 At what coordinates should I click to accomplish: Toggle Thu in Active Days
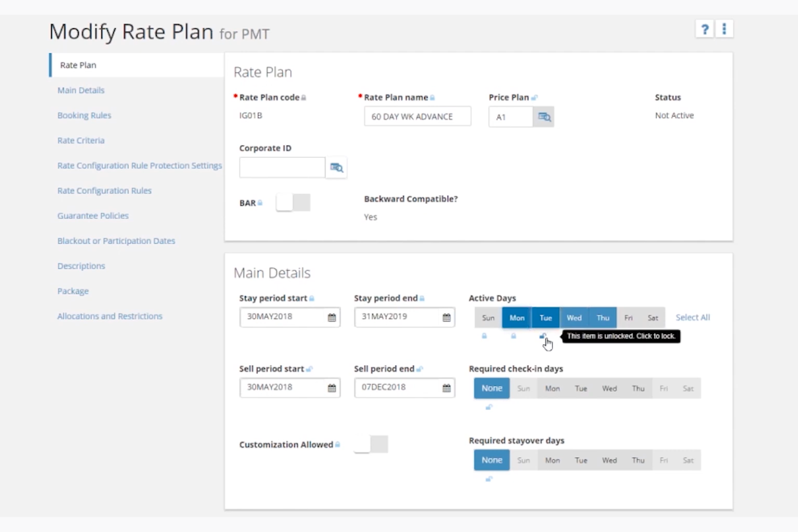[x=603, y=317]
